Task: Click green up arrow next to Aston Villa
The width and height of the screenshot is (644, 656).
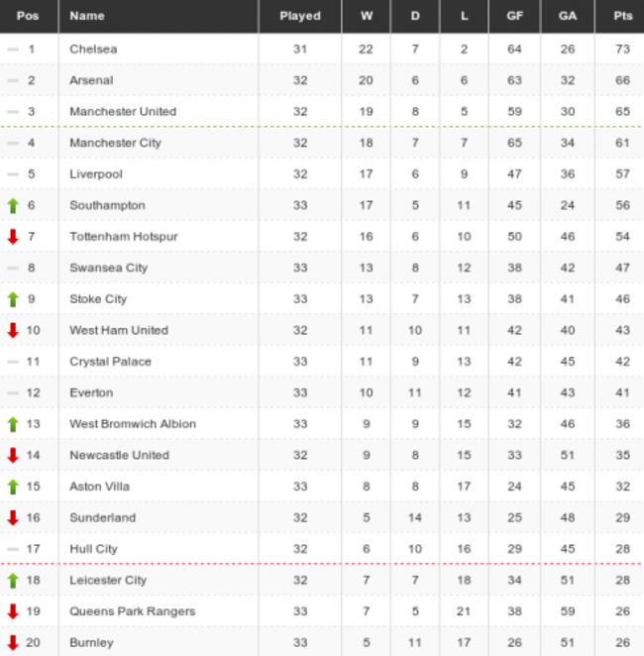Action: (13, 487)
